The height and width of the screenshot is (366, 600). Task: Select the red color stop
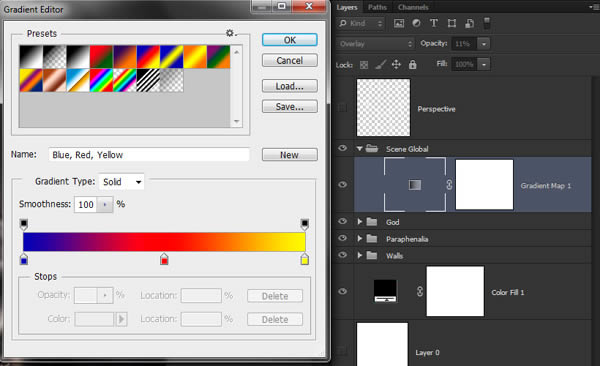click(164, 259)
